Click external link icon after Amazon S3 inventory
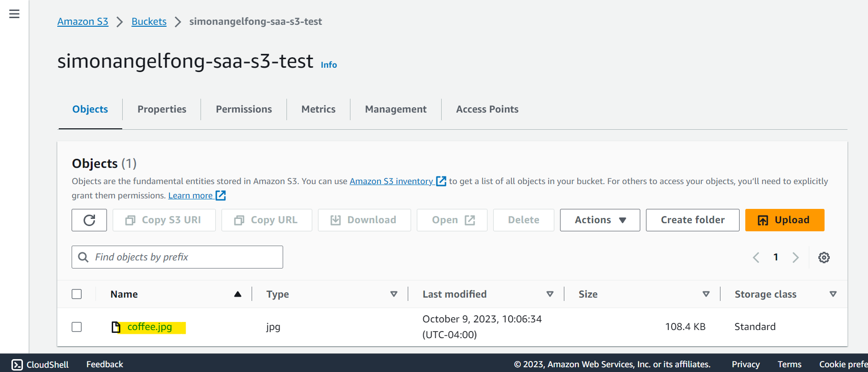Viewport: 868px width, 372px height. (441, 181)
